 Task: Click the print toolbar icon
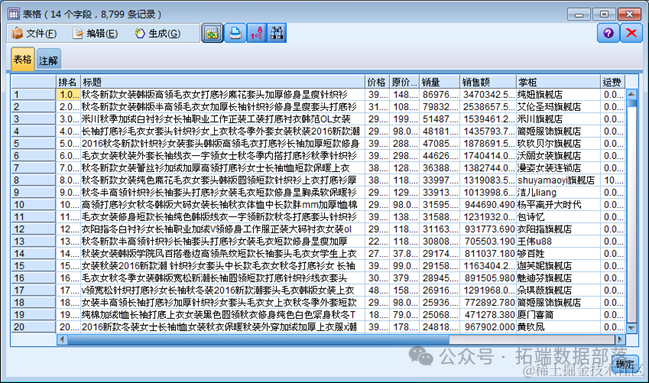coord(235,33)
